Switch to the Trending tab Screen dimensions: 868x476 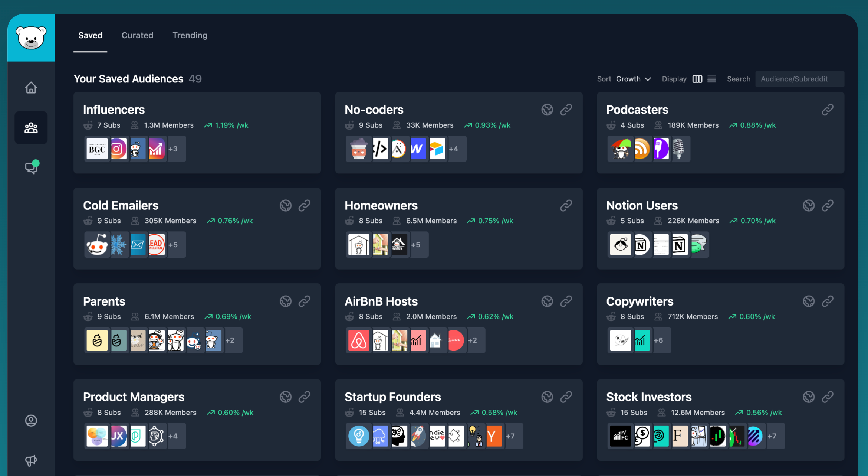(190, 35)
